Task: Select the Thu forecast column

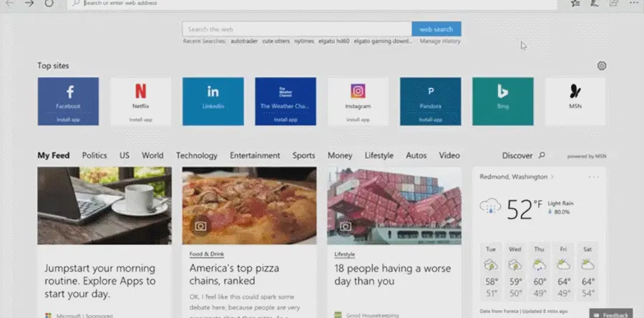Action: 539,272
